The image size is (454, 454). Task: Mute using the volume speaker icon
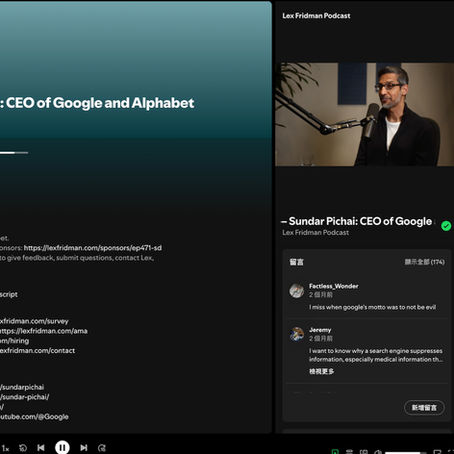[378, 452]
